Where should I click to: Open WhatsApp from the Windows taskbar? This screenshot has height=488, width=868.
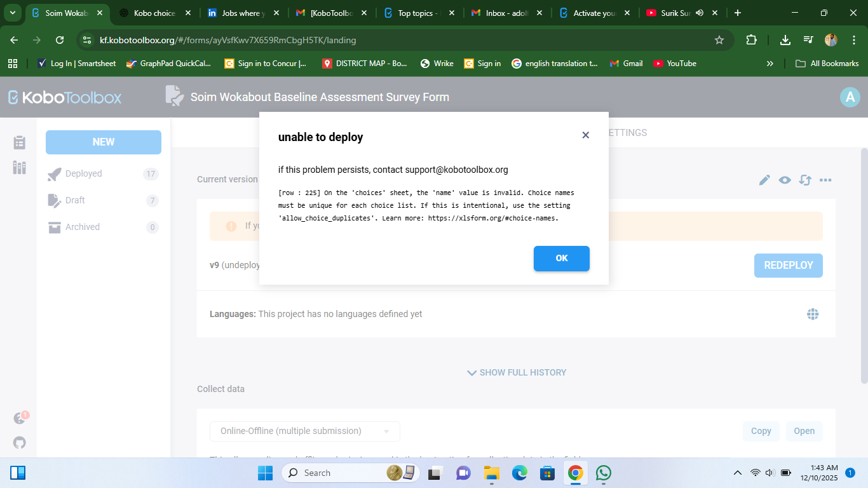(603, 473)
